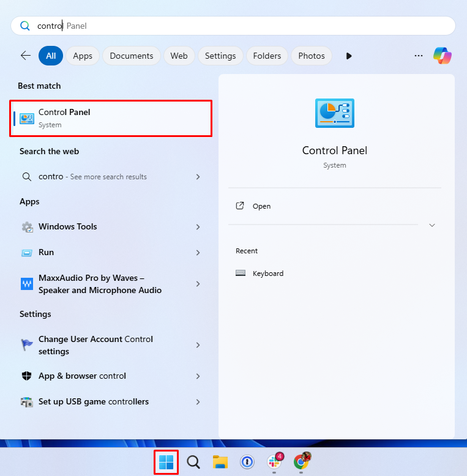Open Windows Tools app result
Viewport: 467px width, 476px height.
[111, 227]
